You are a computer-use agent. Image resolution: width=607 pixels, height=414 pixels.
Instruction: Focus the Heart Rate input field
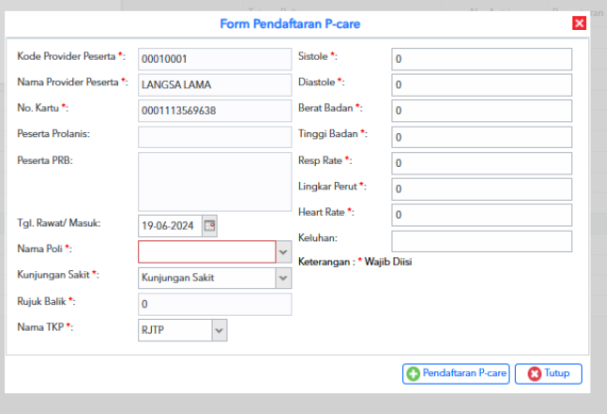pos(482,215)
